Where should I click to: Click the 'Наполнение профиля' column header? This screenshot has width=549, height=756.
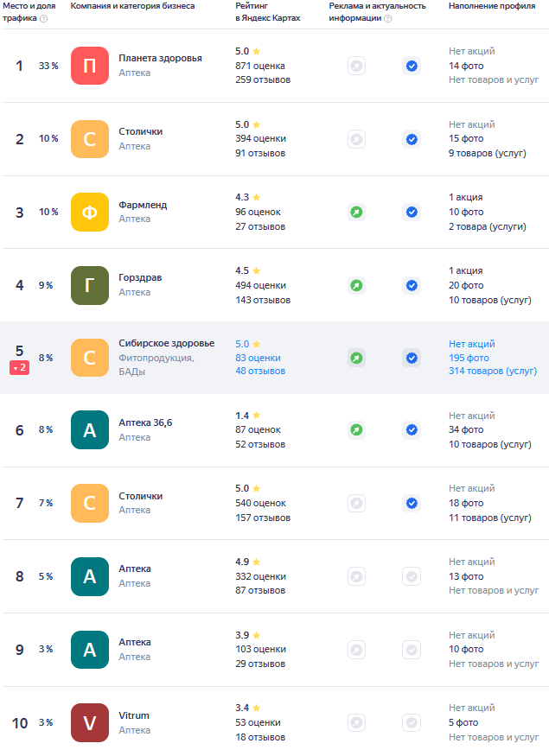492,6
